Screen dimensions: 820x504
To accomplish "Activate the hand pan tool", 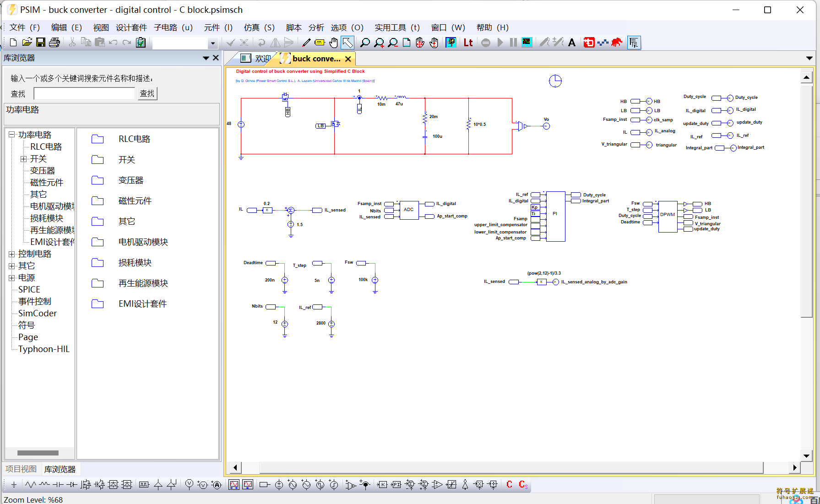I will (x=333, y=43).
